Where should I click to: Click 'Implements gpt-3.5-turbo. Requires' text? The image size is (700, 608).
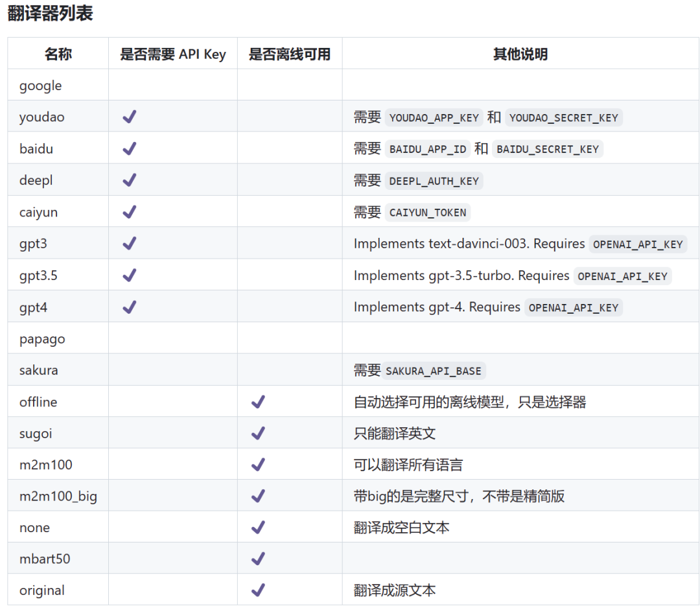461,275
